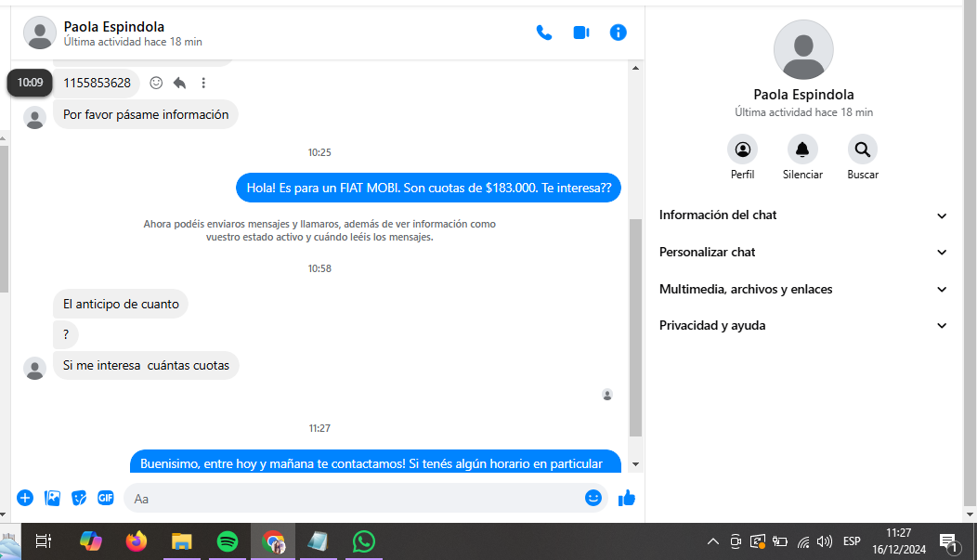Open the plus more actions button
The image size is (977, 560).
tap(25, 498)
